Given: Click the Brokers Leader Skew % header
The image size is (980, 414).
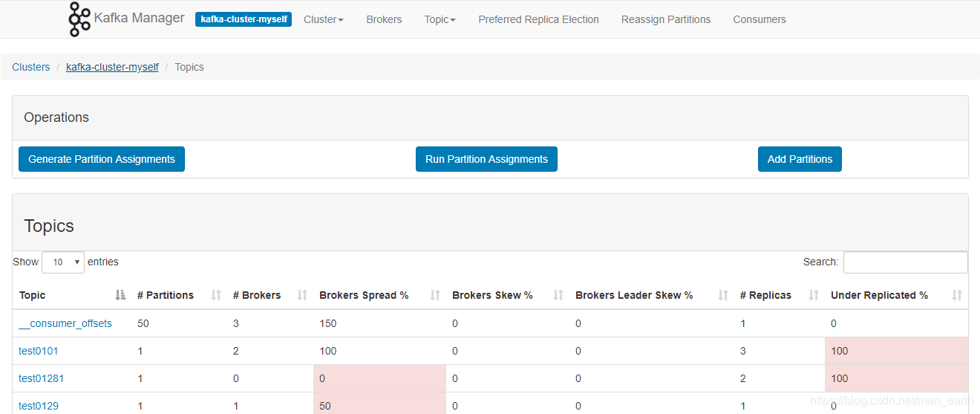Looking at the screenshot, I should click(x=634, y=295).
